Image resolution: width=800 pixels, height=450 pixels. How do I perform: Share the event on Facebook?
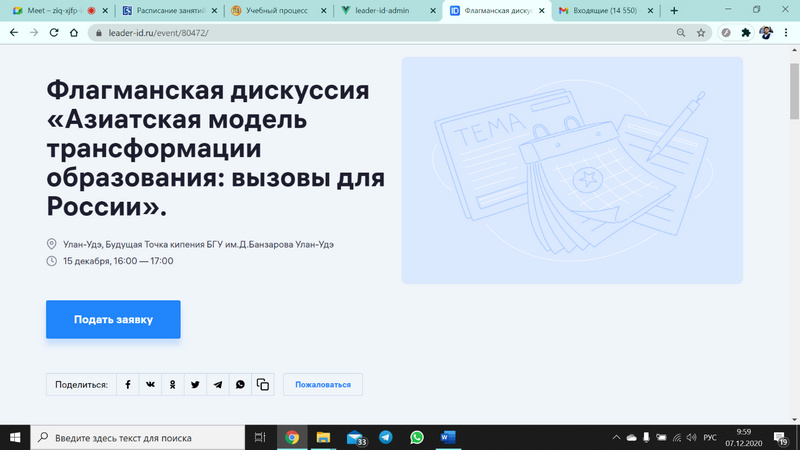pos(128,385)
